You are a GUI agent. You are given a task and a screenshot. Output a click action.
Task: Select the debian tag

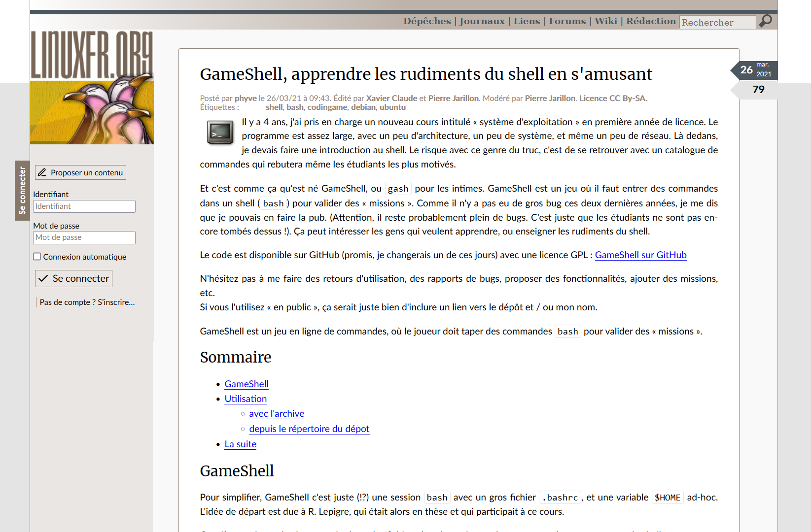click(x=363, y=107)
